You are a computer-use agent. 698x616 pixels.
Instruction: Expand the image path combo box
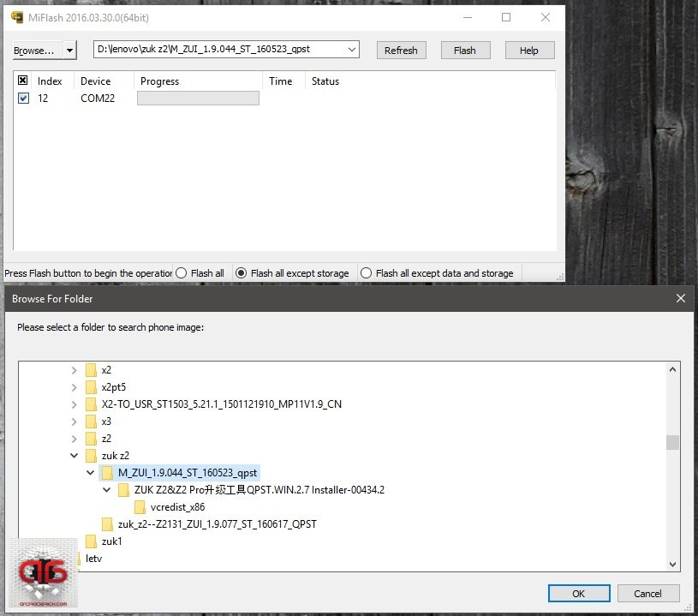351,50
